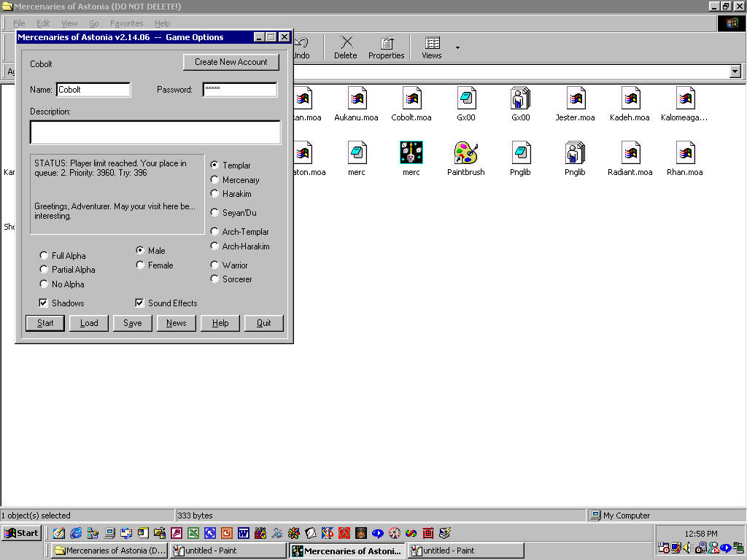This screenshot has width=747, height=560.
Task: Choose the No Alpha option
Action: tap(44, 284)
